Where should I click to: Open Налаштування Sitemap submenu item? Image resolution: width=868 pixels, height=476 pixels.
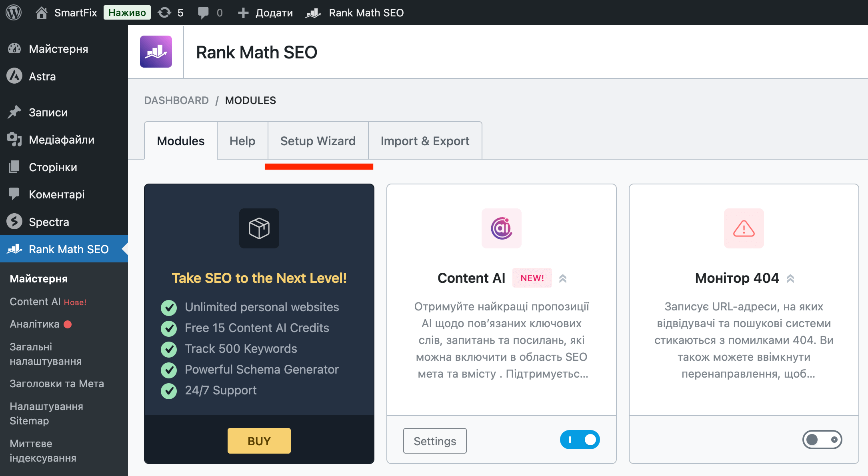[x=46, y=414]
